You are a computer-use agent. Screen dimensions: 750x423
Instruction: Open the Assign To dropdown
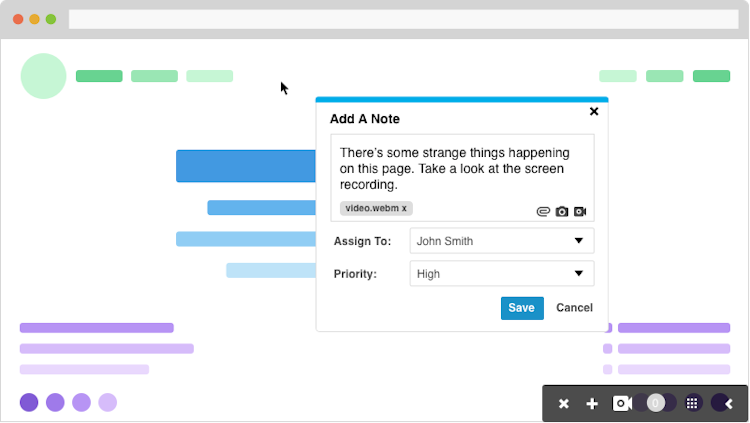(501, 241)
